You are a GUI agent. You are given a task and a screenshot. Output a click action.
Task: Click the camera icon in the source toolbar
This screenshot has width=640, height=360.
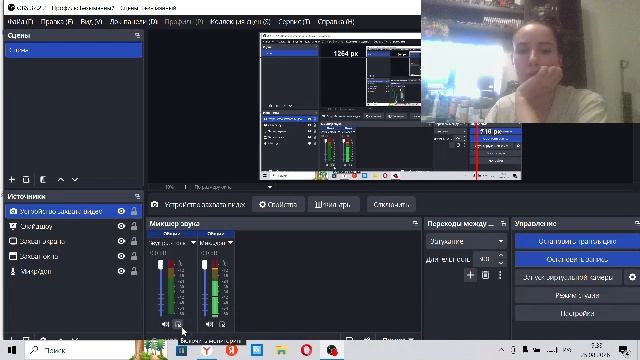(x=155, y=204)
